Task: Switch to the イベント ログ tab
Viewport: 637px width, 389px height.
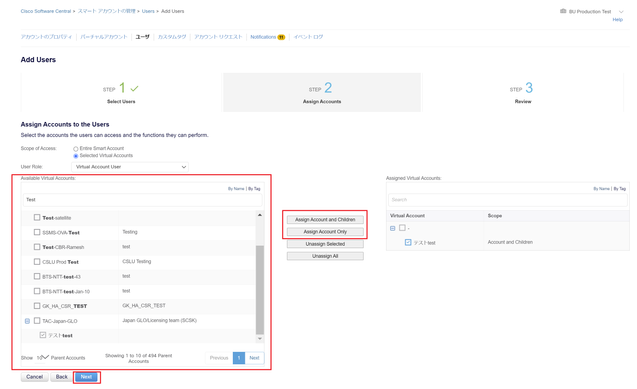Action: (x=308, y=37)
